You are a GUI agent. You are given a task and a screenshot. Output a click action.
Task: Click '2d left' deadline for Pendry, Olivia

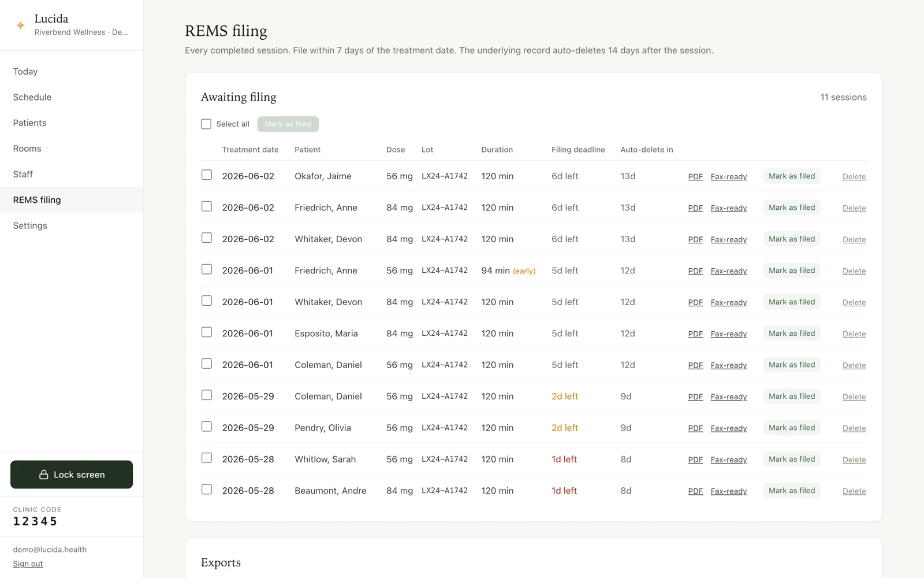click(565, 428)
